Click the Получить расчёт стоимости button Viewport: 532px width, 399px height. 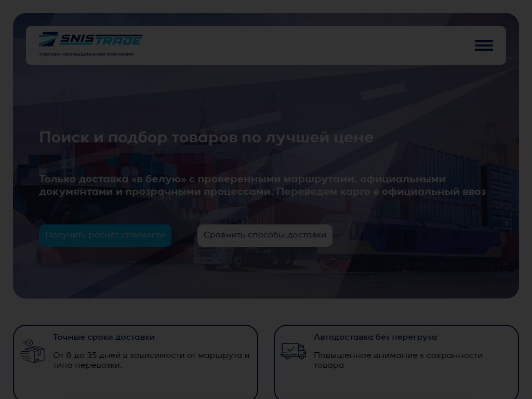[x=105, y=235]
